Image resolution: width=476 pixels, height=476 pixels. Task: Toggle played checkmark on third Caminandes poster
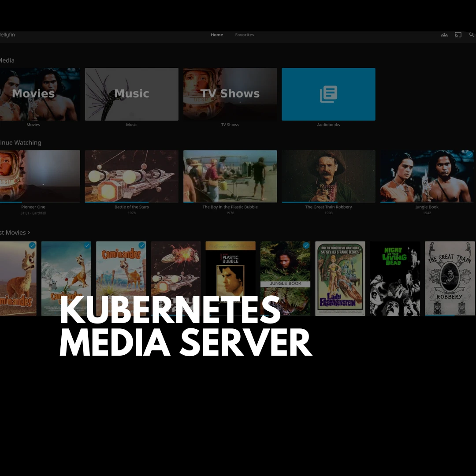[141, 245]
